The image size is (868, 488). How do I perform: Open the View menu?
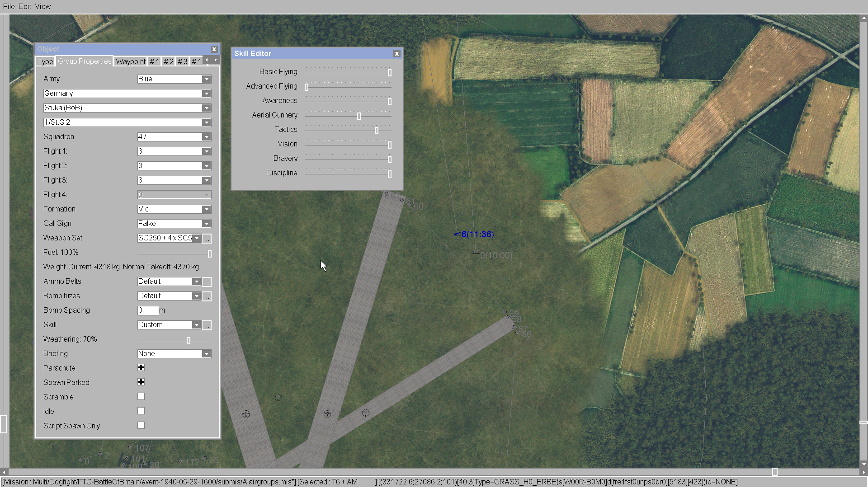[x=43, y=6]
